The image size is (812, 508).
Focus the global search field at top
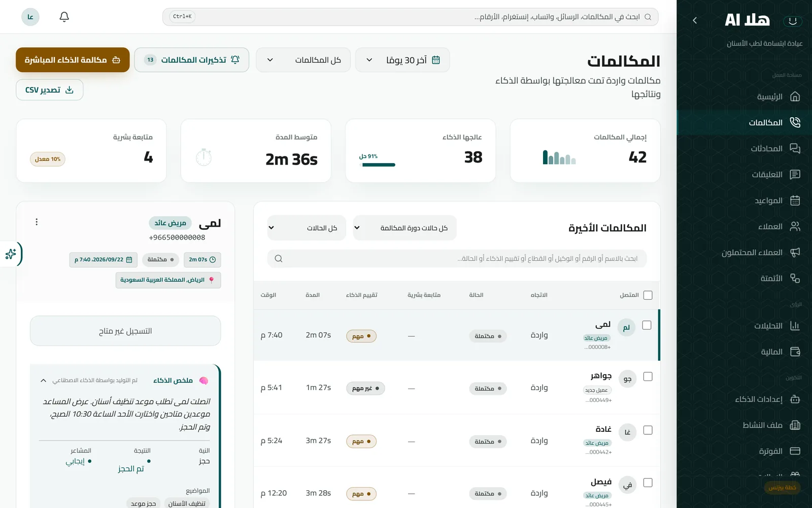point(411,17)
